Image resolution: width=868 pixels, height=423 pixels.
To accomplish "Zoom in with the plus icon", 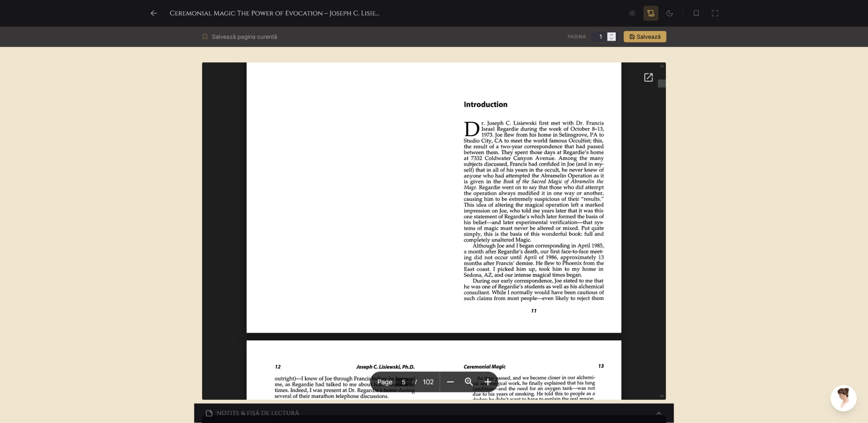I will pos(488,382).
